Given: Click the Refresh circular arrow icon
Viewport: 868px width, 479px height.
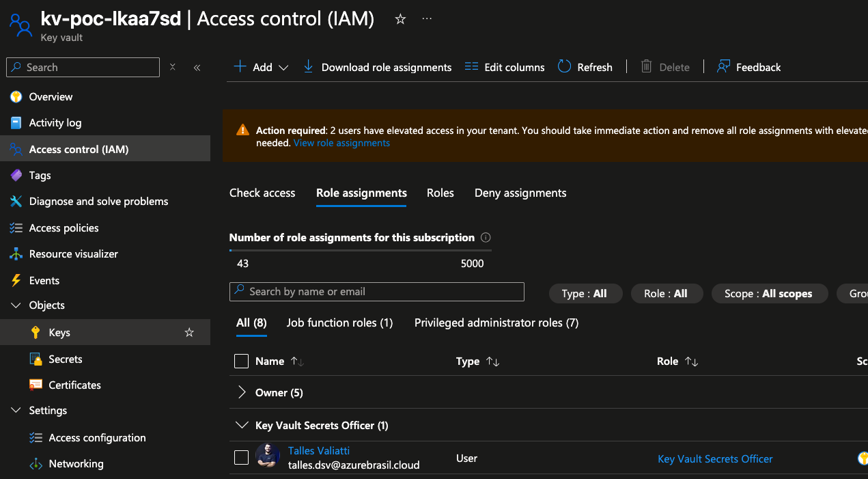Looking at the screenshot, I should pos(564,66).
